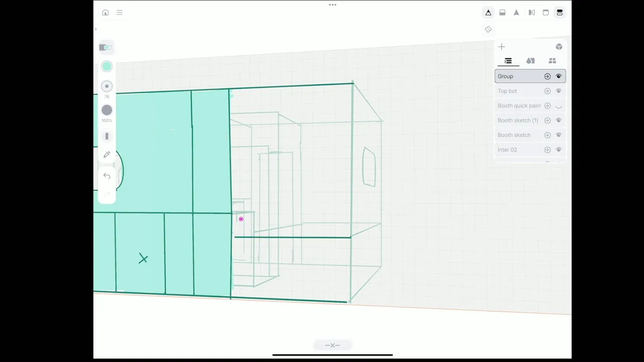644x362 pixels.
Task: Open Booth quick paint arrow options
Action: (547, 106)
